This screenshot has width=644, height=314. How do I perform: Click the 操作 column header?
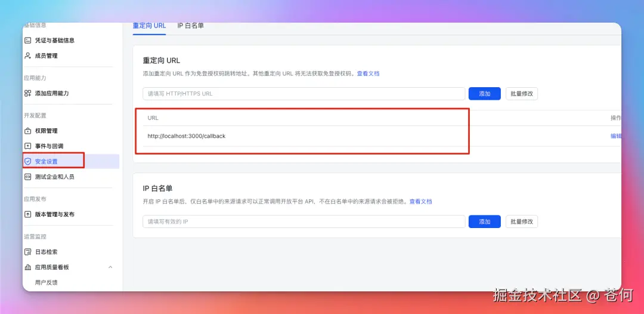pos(615,118)
